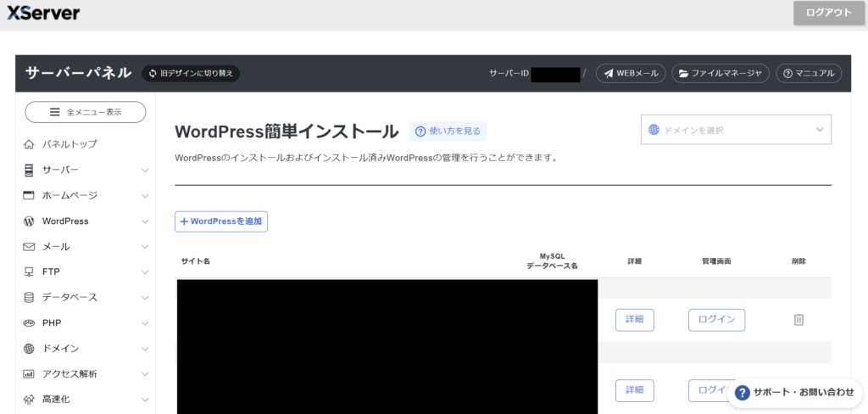Open the メール sidebar menu
The height and width of the screenshot is (414, 868).
click(x=56, y=247)
